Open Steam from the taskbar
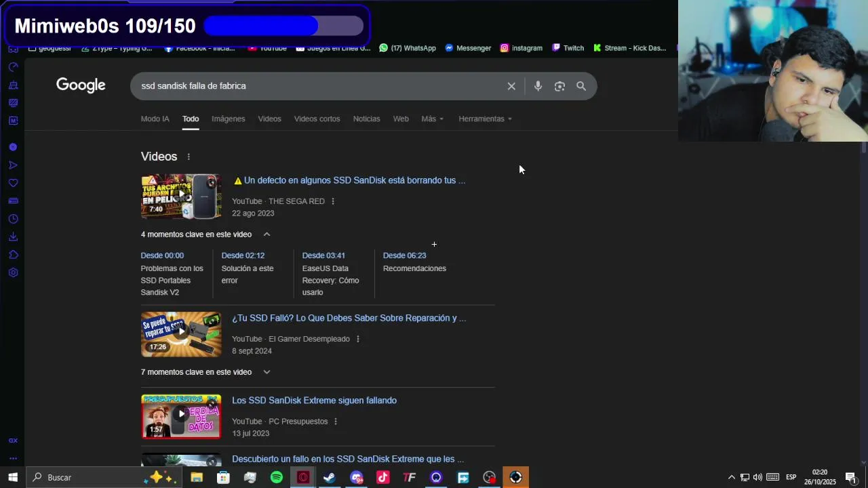The height and width of the screenshot is (488, 868). coord(330,477)
